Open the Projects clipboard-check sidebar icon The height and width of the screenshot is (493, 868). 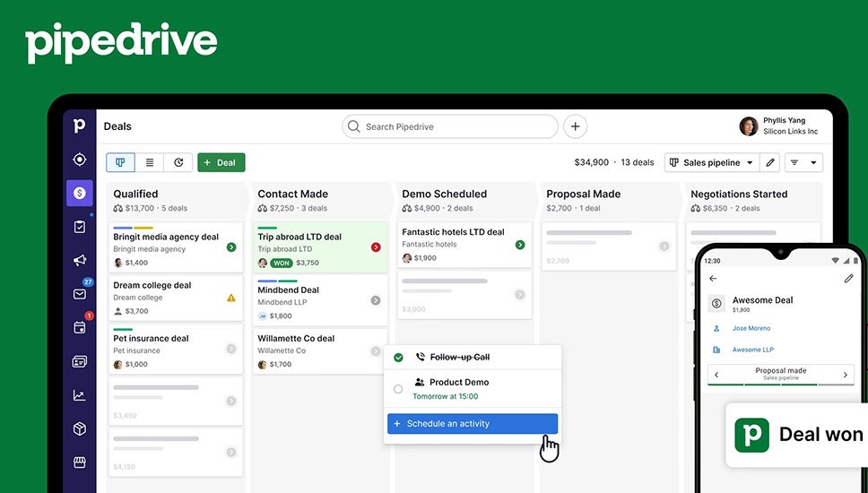click(x=80, y=226)
